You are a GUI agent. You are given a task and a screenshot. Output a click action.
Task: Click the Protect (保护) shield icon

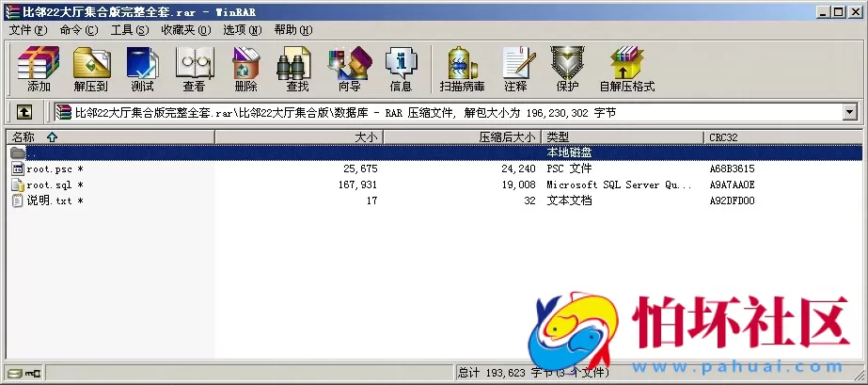click(567, 69)
